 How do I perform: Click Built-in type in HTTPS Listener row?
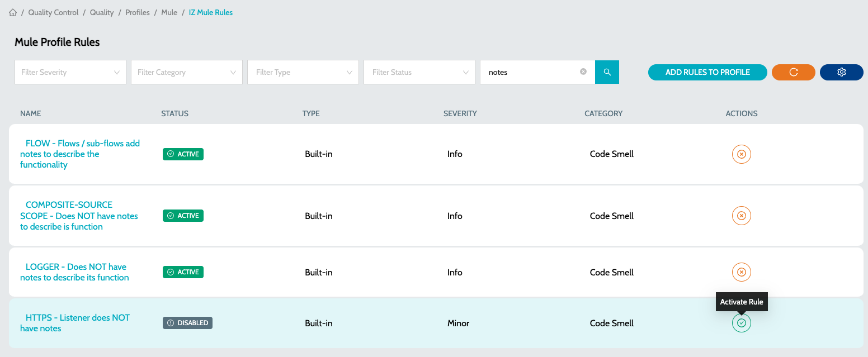[319, 323]
